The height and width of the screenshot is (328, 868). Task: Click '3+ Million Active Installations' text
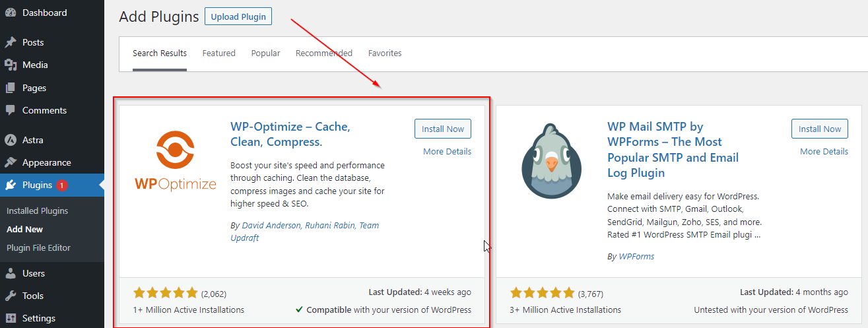coord(565,310)
